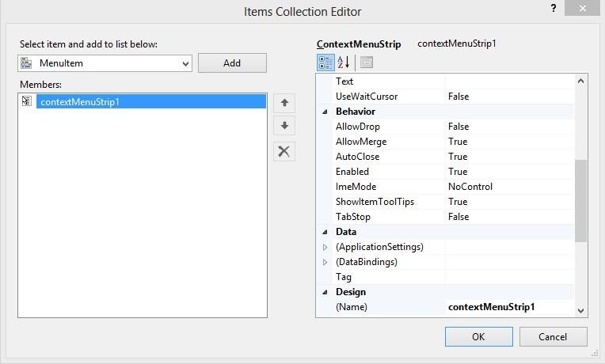Switch property grid to Alphabetical sort
Viewport: 605px width, 364px height.
point(344,63)
